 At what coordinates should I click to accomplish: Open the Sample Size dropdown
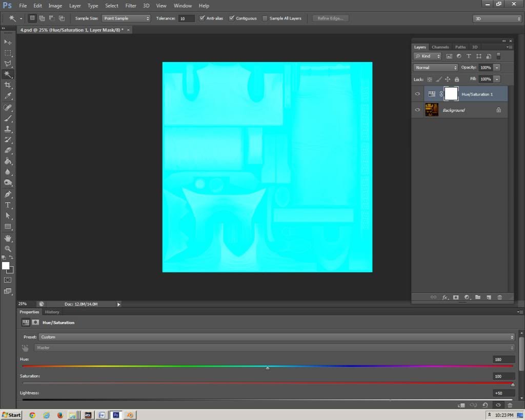pyautogui.click(x=126, y=18)
